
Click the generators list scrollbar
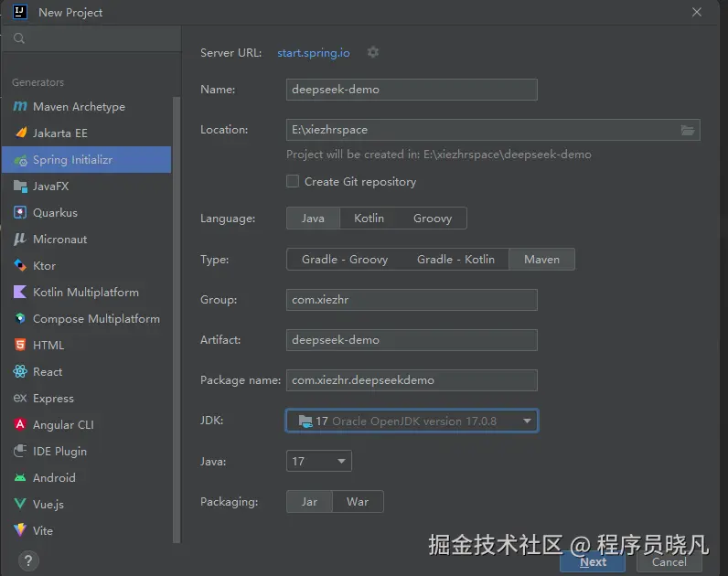tap(177, 319)
